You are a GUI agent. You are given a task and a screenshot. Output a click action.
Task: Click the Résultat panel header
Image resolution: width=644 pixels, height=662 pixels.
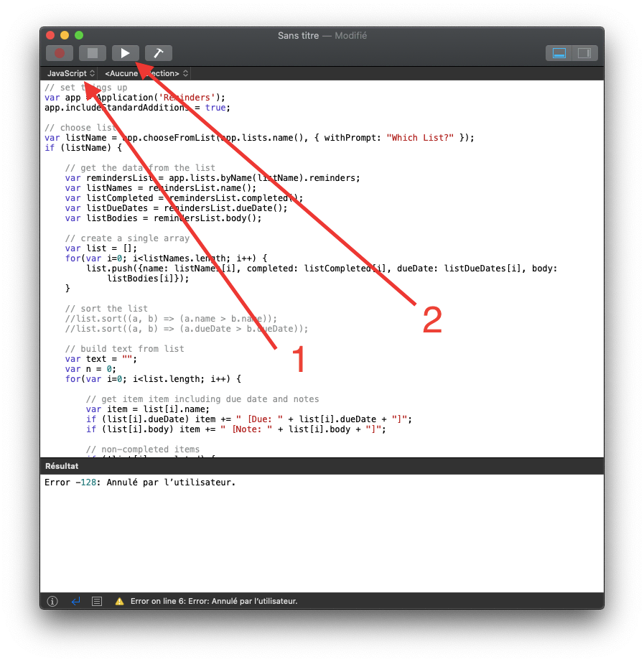click(x=62, y=466)
